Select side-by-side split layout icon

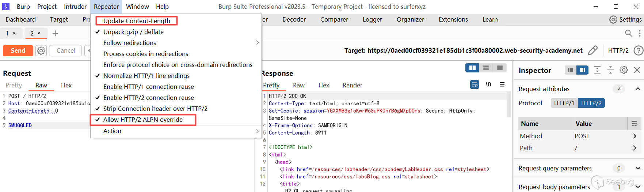point(472,68)
